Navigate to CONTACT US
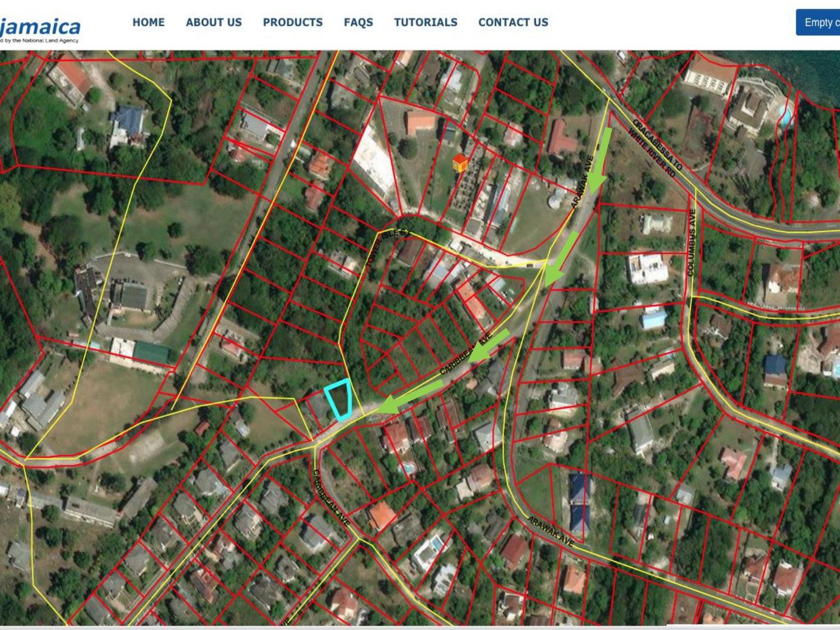The height and width of the screenshot is (630, 840). 513,22
